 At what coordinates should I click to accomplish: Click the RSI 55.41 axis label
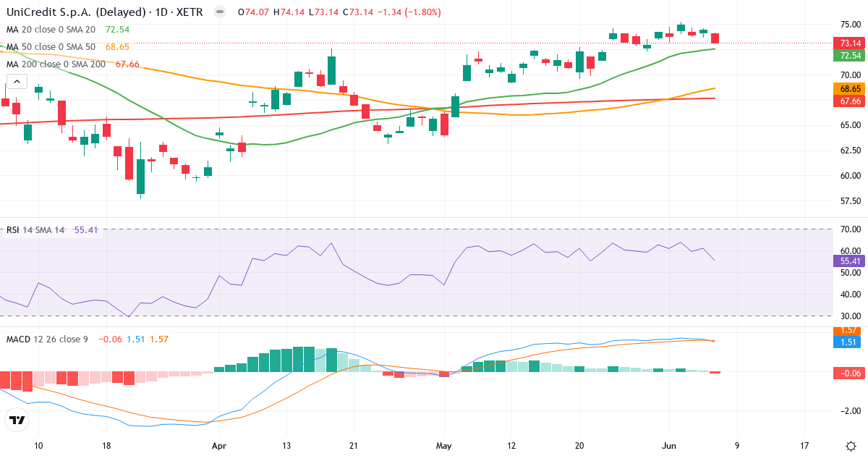pos(850,261)
